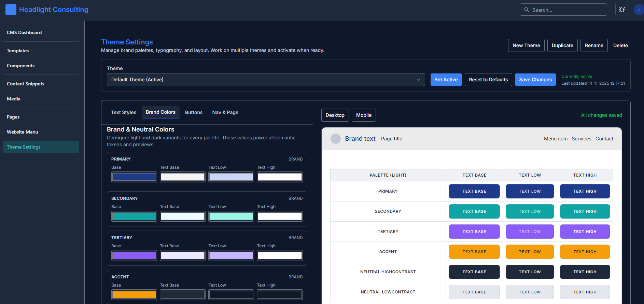Open the user avatar in top bar

point(639,10)
